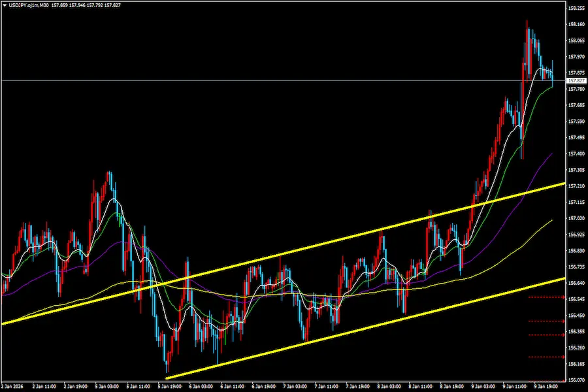Click the 9 Jan 19:00 time axis label
The width and height of the screenshot is (588, 392).
[x=547, y=386]
